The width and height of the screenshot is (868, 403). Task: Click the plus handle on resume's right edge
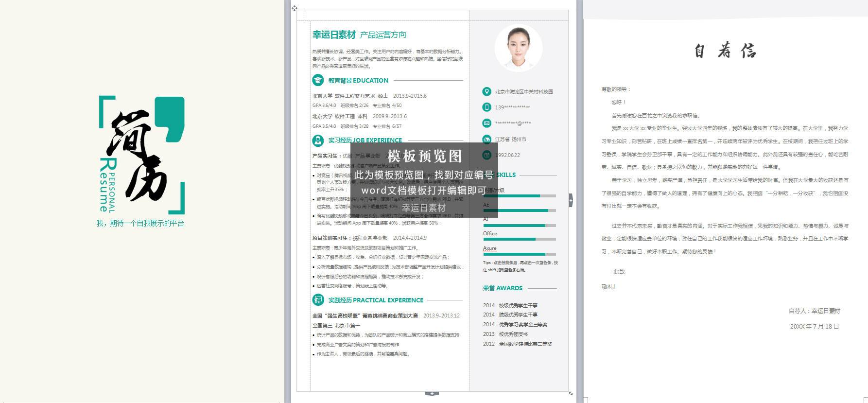[x=571, y=200]
